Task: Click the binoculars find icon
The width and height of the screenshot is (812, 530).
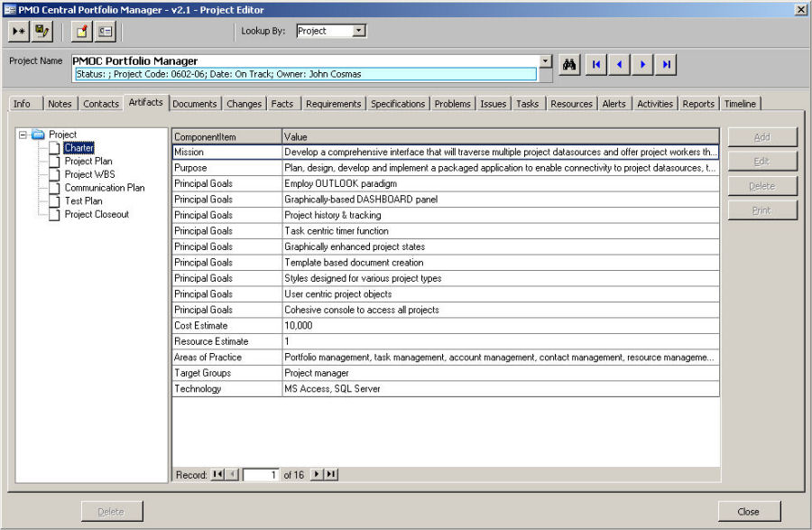Action: pos(569,65)
